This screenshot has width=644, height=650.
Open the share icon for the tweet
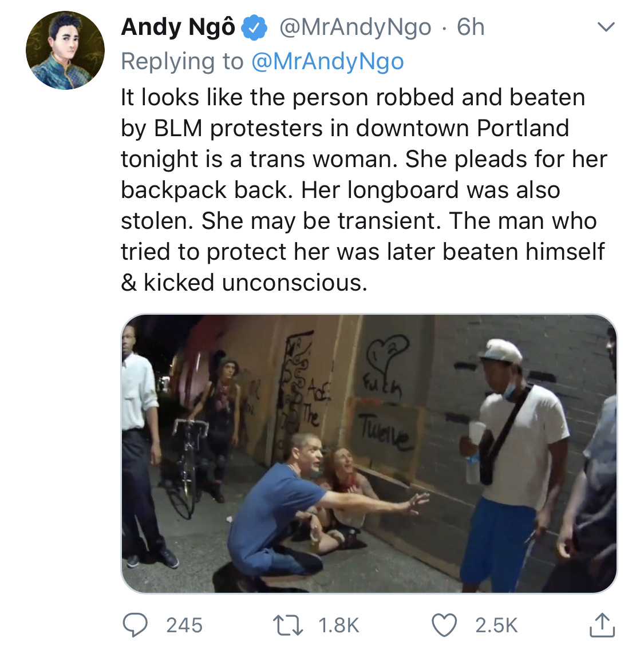pyautogui.click(x=602, y=625)
